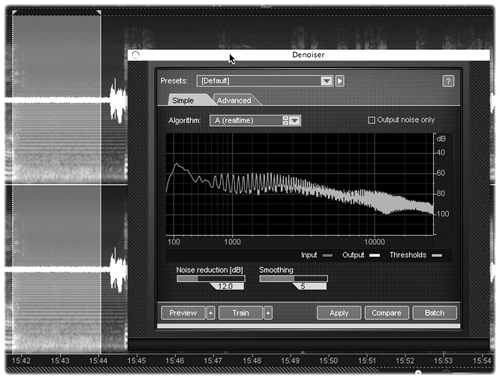Click the preset menu arrow beside Presets dropdown
Image resolution: width=500 pixels, height=379 pixels.
340,81
